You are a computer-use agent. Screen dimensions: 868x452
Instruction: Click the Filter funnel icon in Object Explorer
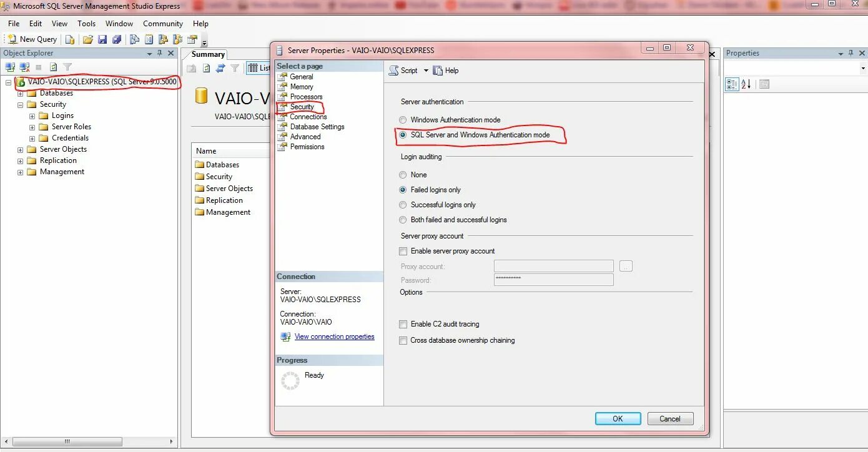(67, 67)
